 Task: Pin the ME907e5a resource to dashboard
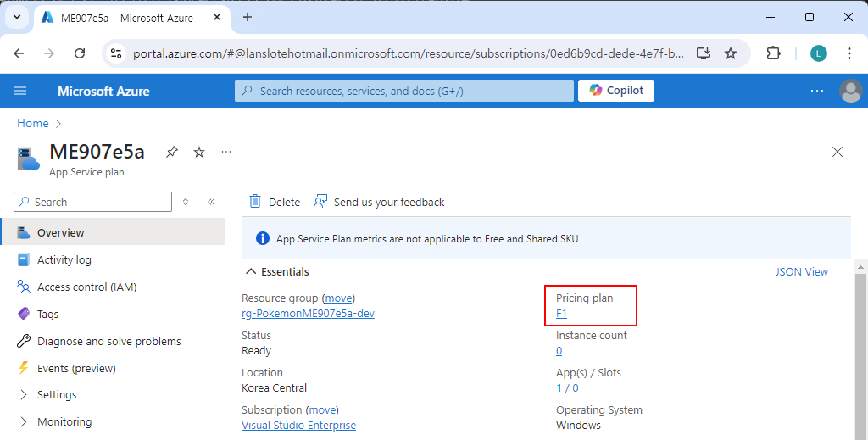tap(172, 152)
